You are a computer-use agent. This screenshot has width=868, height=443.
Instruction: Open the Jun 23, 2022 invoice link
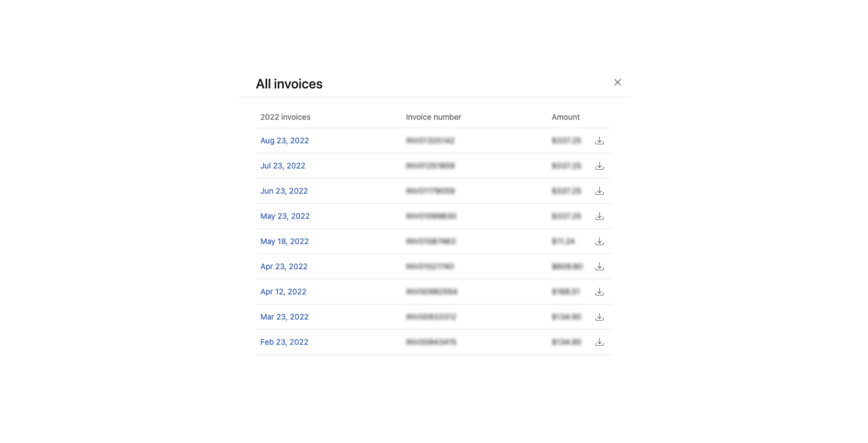(x=284, y=191)
